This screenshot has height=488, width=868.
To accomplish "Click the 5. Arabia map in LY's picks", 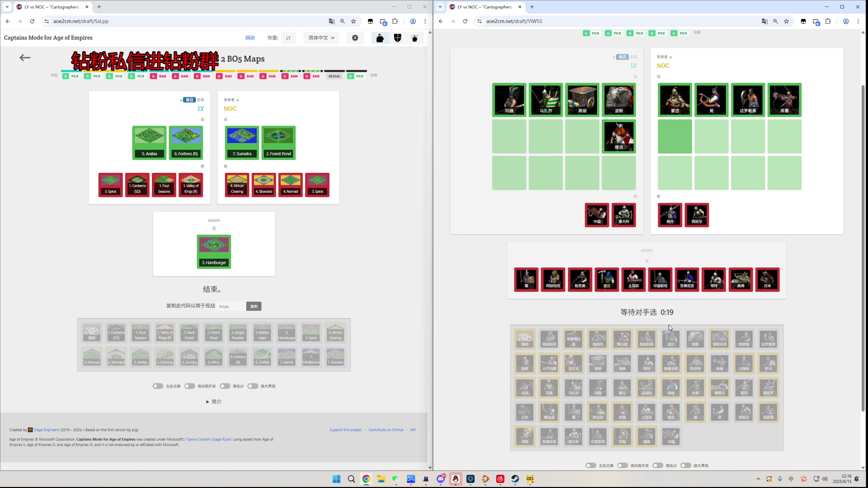I will point(149,143).
